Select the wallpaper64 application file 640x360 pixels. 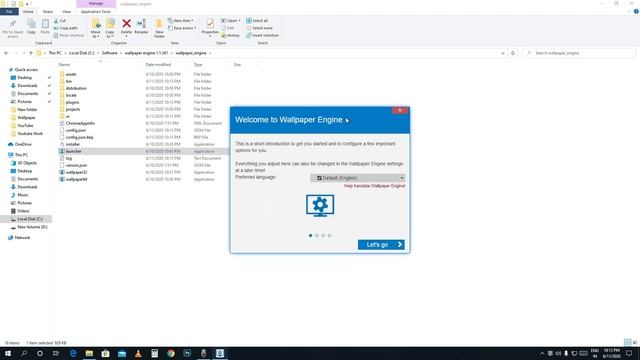(76, 179)
